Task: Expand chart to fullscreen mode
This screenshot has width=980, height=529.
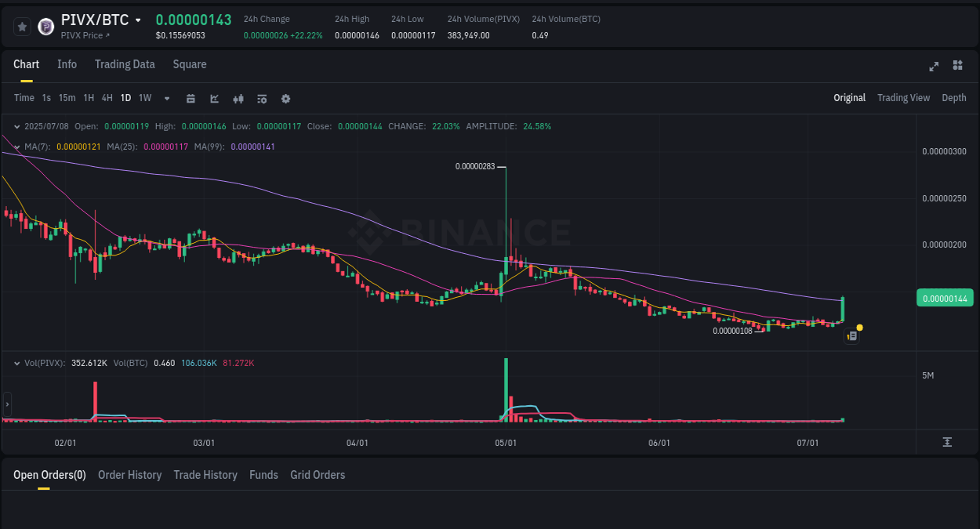Action: pos(933,66)
